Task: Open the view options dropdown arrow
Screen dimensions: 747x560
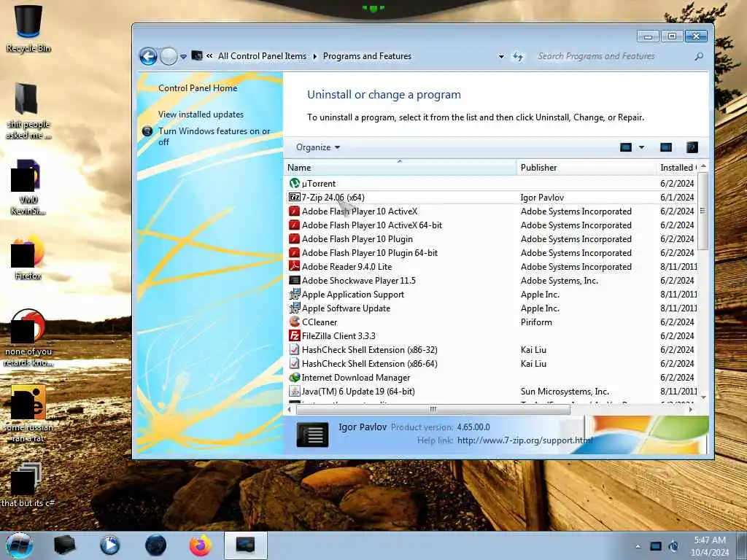Action: click(641, 147)
